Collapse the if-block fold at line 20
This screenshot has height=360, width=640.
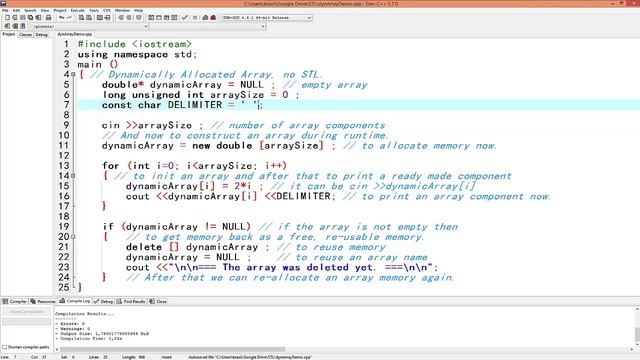pyautogui.click(x=73, y=236)
